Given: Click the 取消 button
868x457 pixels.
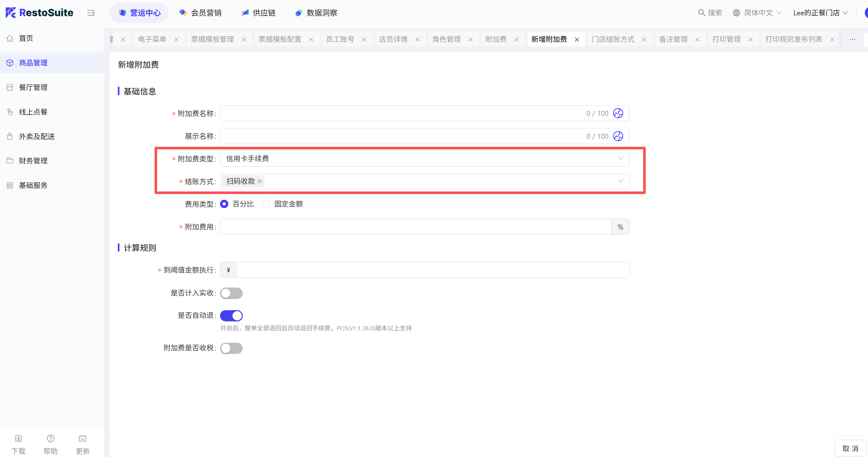Looking at the screenshot, I should [850, 449].
